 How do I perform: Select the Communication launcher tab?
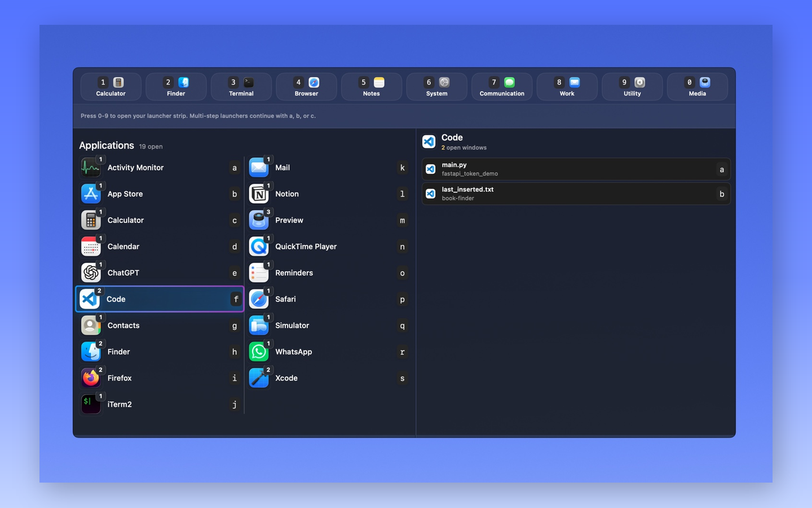click(502, 87)
